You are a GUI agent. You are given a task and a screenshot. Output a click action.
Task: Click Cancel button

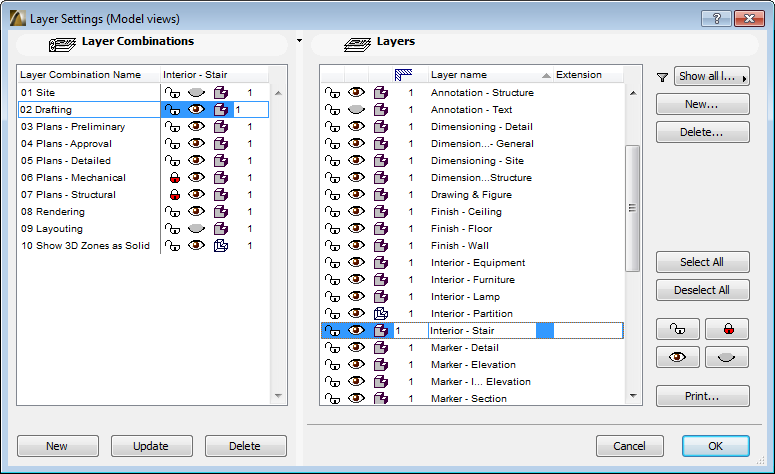pos(630,446)
